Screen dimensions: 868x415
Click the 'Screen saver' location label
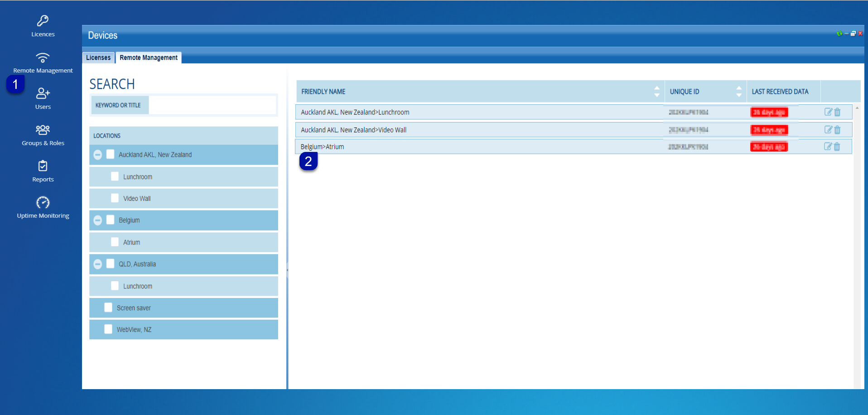pyautogui.click(x=134, y=308)
